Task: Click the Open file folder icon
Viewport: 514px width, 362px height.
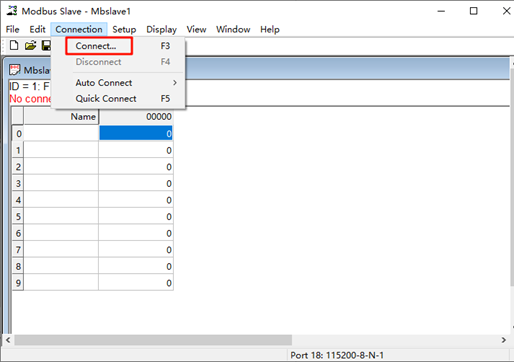Action: pos(30,45)
